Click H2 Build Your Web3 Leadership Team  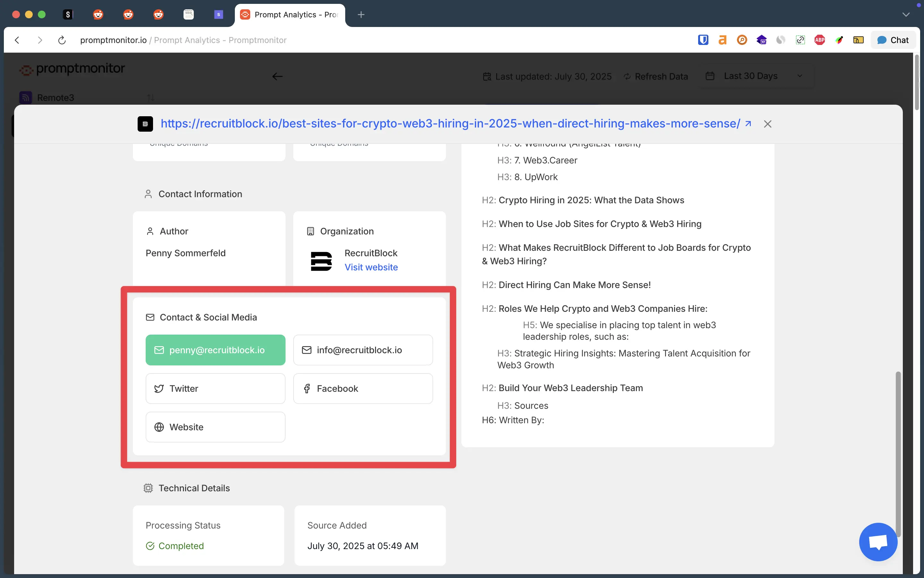click(x=562, y=388)
